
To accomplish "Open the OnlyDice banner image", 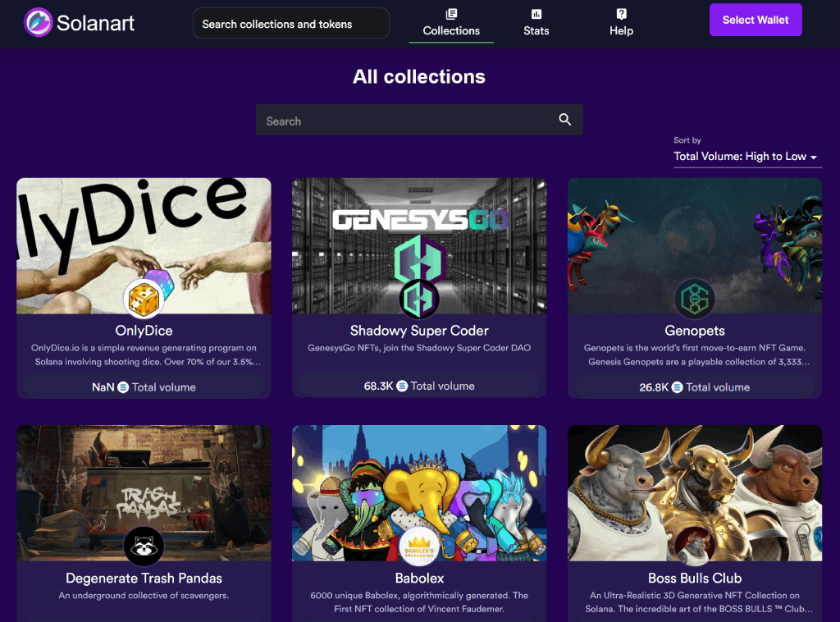I will (x=144, y=246).
